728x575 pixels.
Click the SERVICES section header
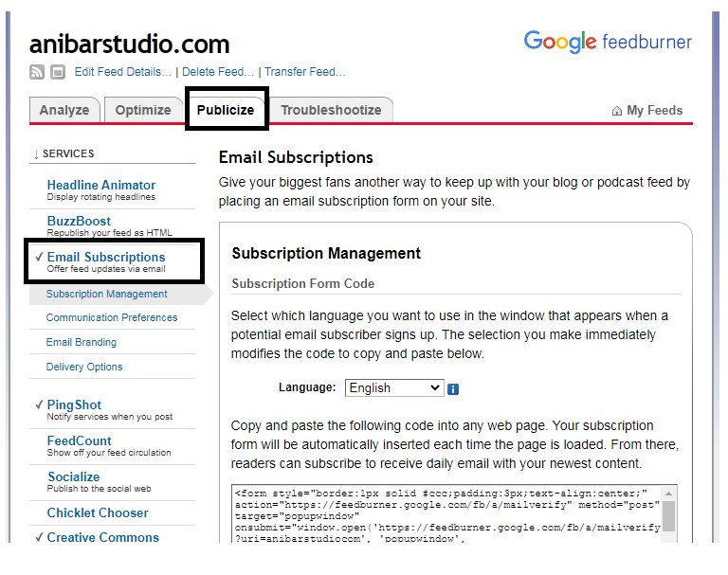(x=68, y=153)
